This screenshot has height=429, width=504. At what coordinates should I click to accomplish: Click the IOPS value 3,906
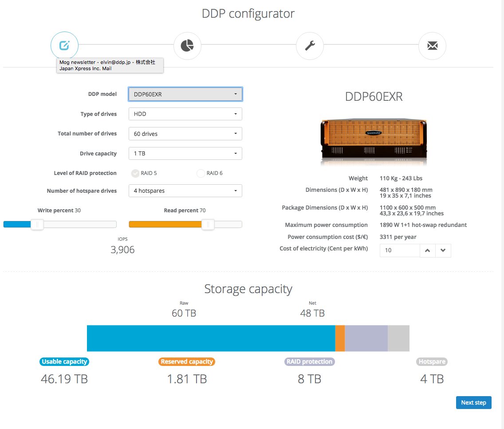(x=122, y=250)
